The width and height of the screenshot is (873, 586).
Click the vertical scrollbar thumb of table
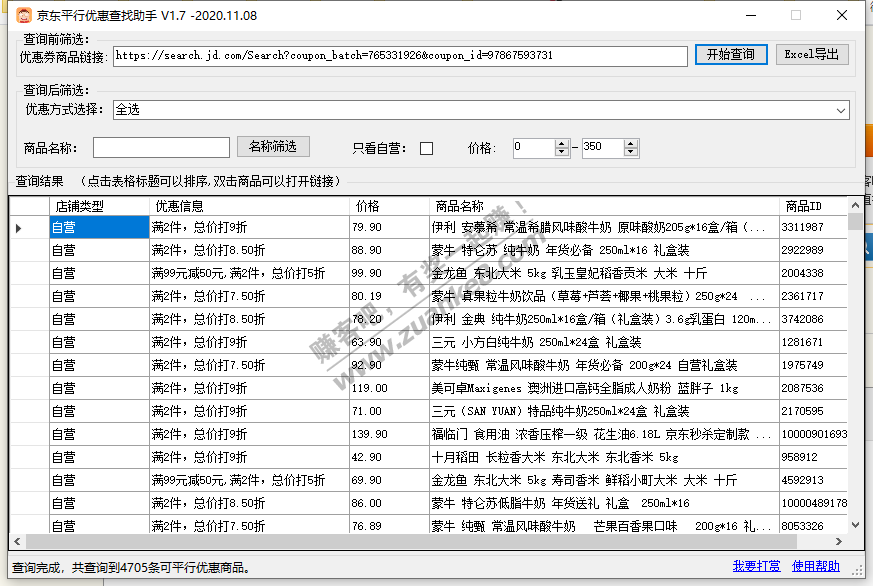click(855, 221)
